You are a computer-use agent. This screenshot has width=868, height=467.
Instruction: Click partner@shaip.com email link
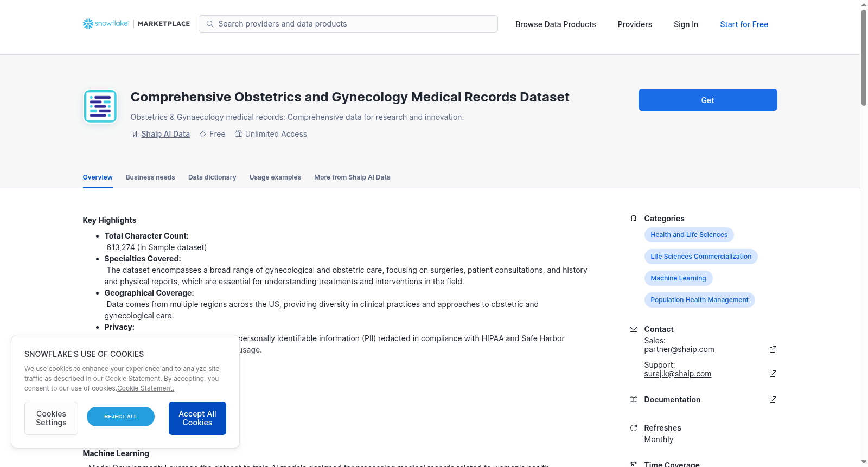679,349
